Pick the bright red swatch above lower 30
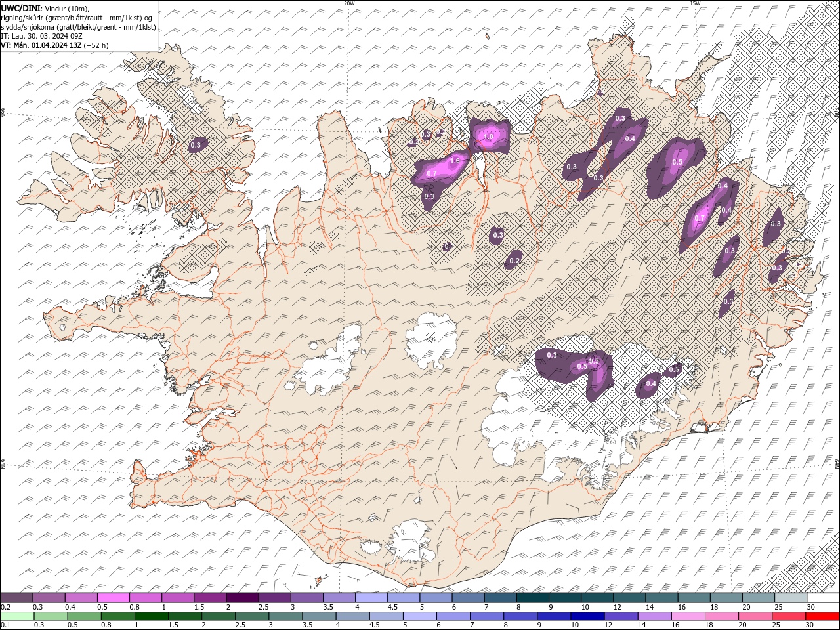Image resolution: width=840 pixels, height=630 pixels. pyautogui.click(x=823, y=616)
